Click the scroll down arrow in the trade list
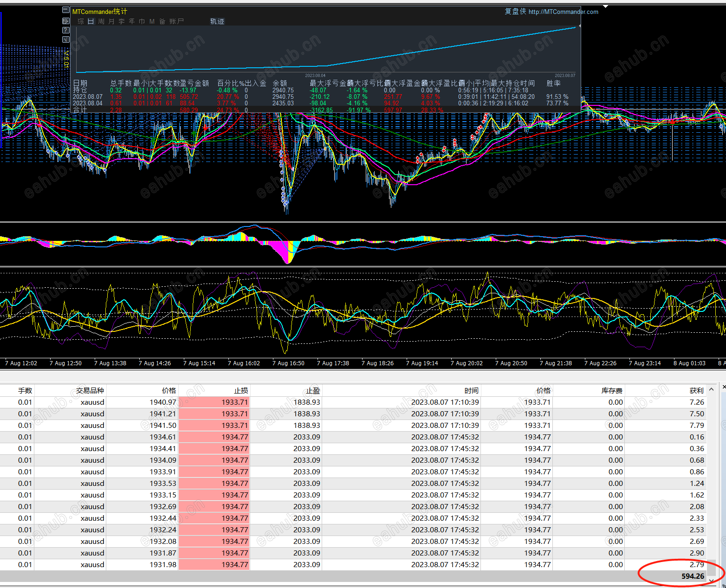Screen dimensions: 726x588 (711, 580)
